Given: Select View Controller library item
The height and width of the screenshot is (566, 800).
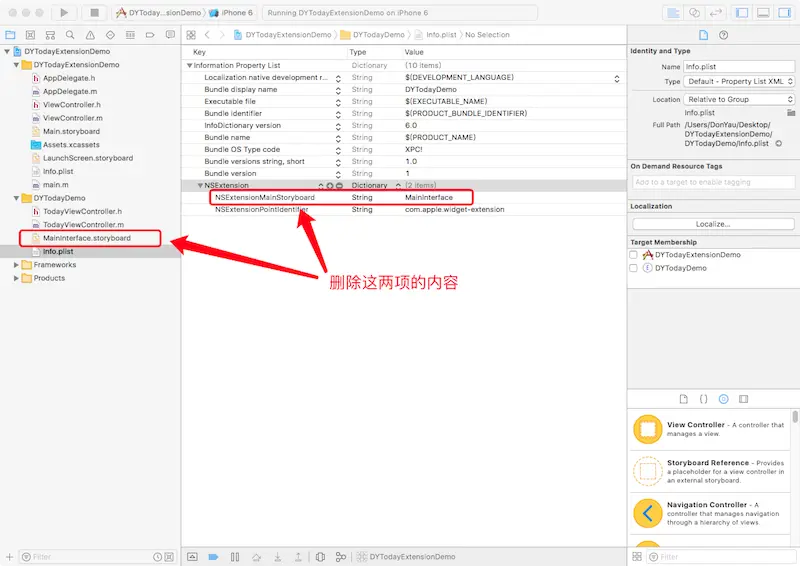Looking at the screenshot, I should (710, 429).
